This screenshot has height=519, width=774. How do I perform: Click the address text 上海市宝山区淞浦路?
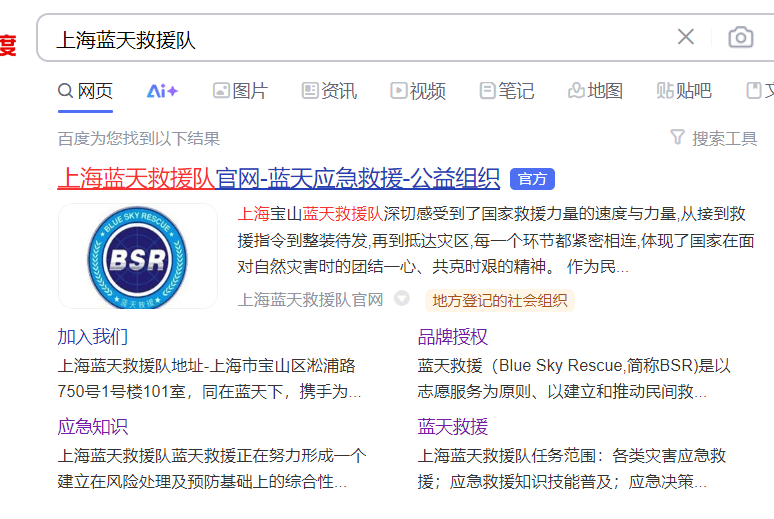(283, 366)
